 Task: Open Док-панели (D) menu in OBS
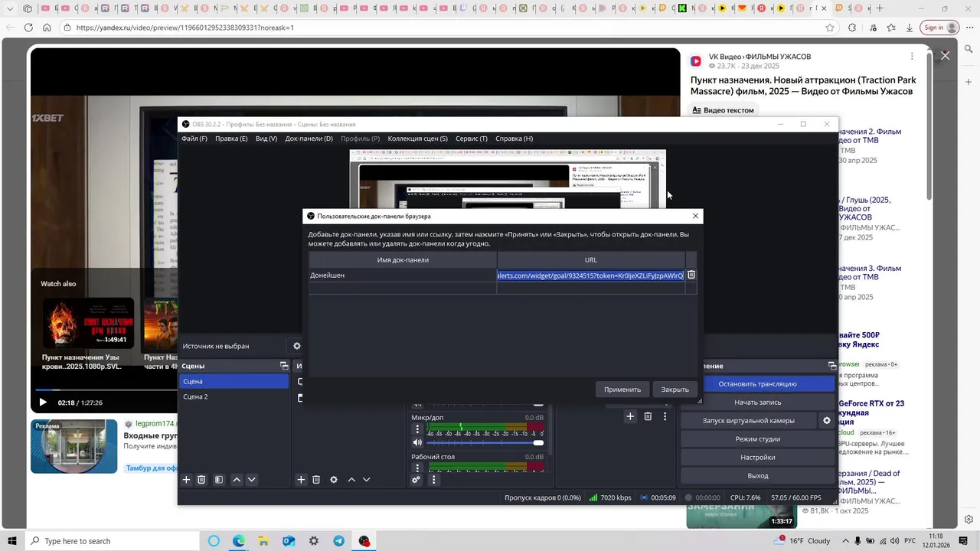pos(309,139)
